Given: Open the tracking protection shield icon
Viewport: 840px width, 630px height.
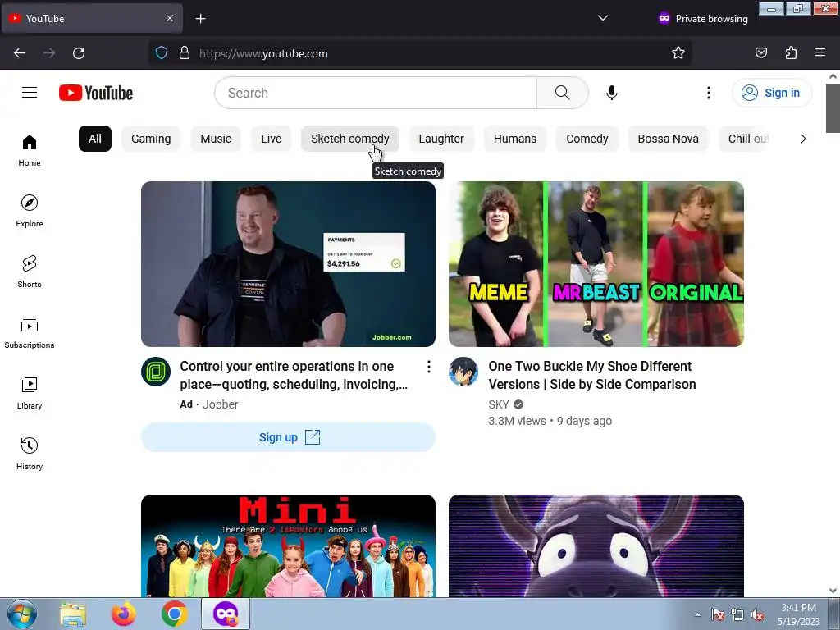Looking at the screenshot, I should tap(162, 53).
